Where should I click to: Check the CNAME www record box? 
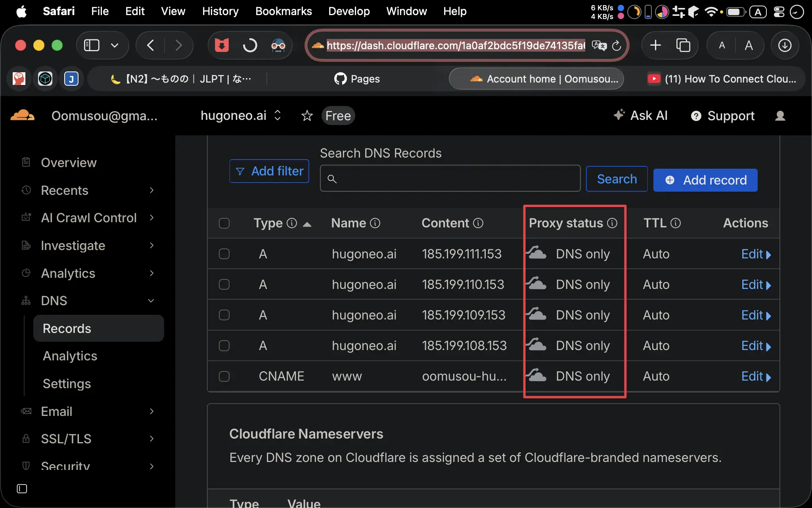pyautogui.click(x=224, y=376)
